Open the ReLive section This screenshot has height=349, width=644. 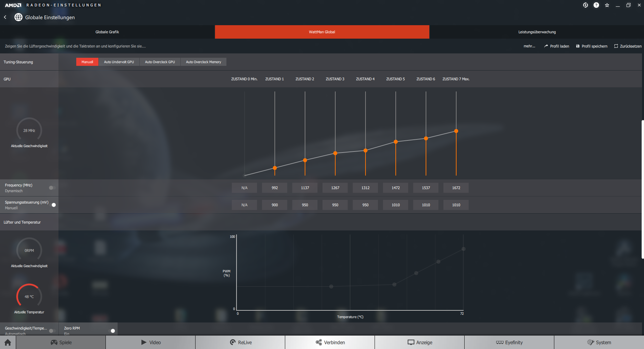[x=240, y=342]
